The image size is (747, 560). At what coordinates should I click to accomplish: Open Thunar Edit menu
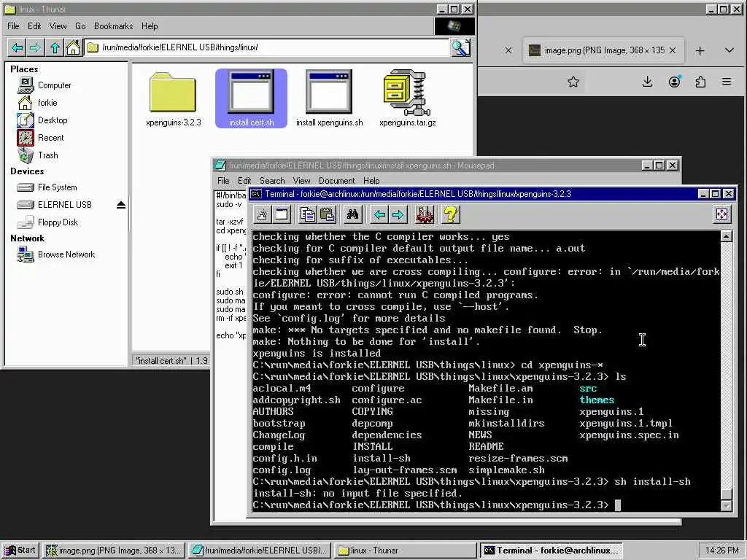point(34,26)
